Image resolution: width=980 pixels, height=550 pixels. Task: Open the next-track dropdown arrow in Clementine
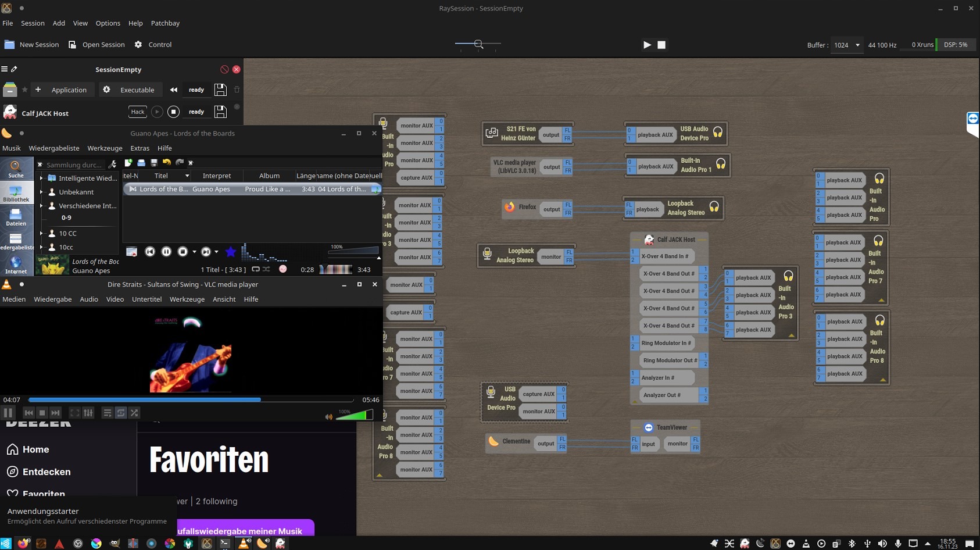click(x=216, y=252)
